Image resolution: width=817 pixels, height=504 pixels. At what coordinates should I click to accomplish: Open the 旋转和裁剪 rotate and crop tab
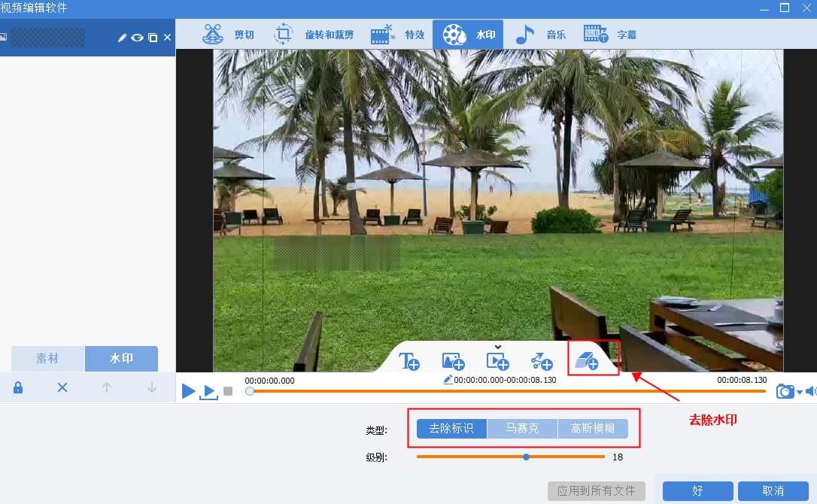click(314, 35)
